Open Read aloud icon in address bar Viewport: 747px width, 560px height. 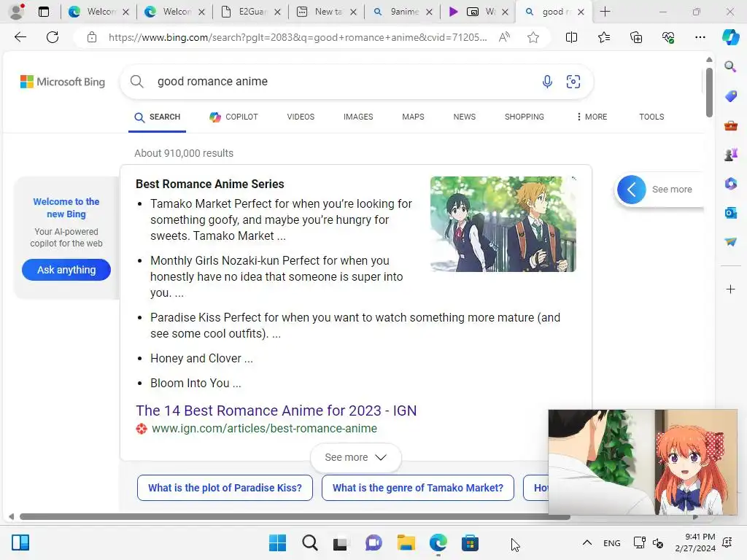coord(504,37)
